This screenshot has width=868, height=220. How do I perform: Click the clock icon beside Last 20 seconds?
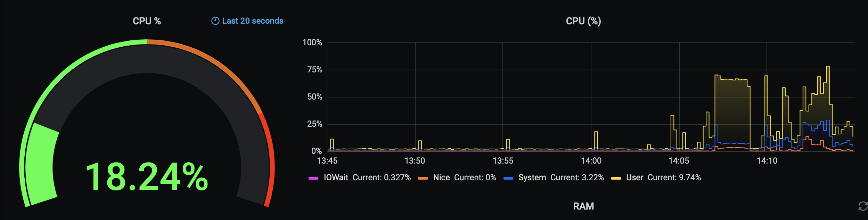click(215, 21)
